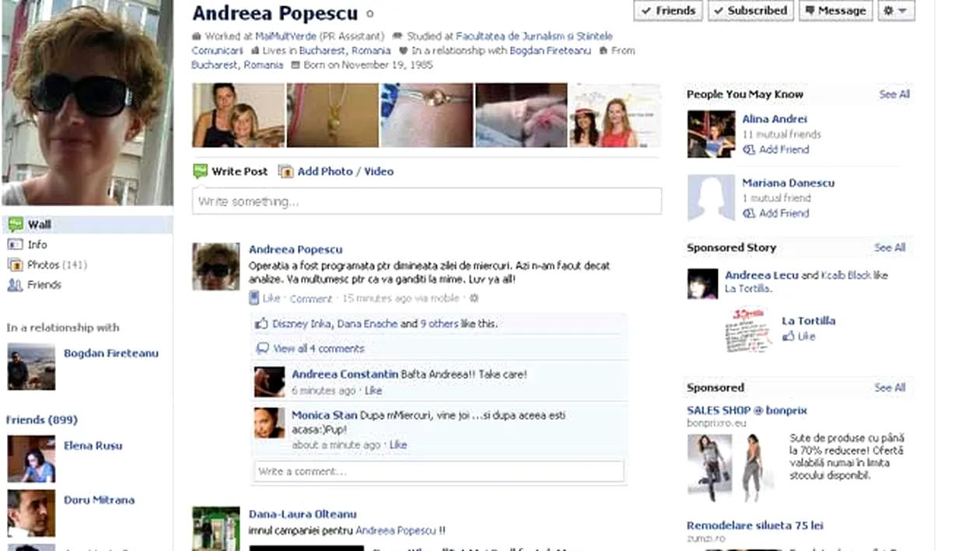Click the briefcase icon before Worked at

click(x=196, y=36)
